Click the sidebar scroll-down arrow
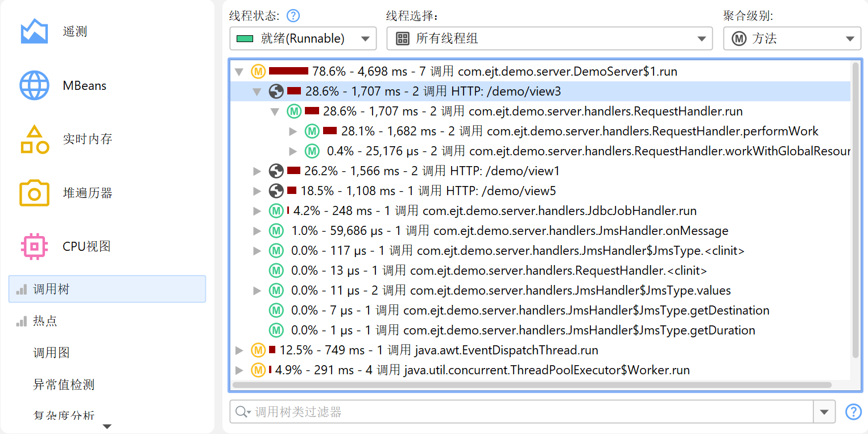The width and height of the screenshot is (868, 434). tap(107, 427)
